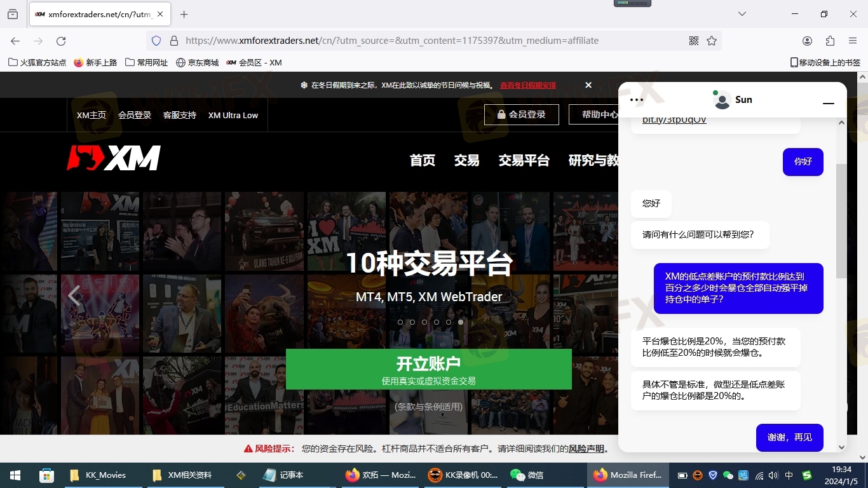Open the WeChat tray icon

728,475
